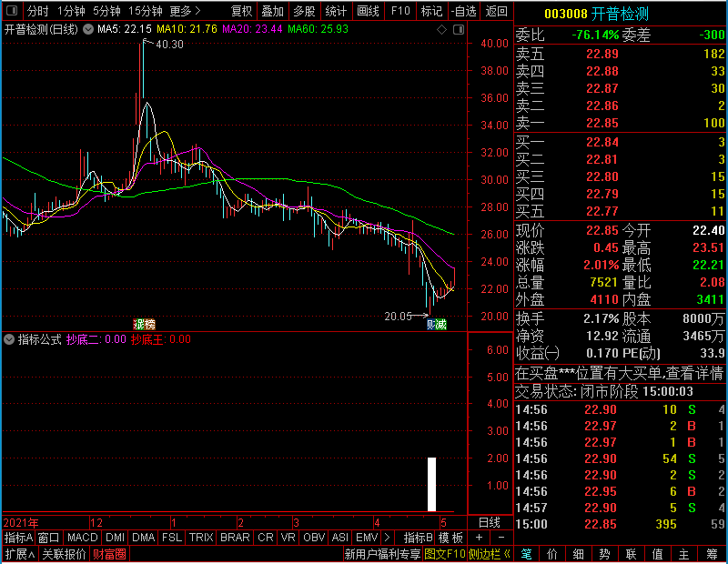The image size is (728, 564).
Task: Click the 涨榜 marker on the chart
Action: (x=144, y=324)
